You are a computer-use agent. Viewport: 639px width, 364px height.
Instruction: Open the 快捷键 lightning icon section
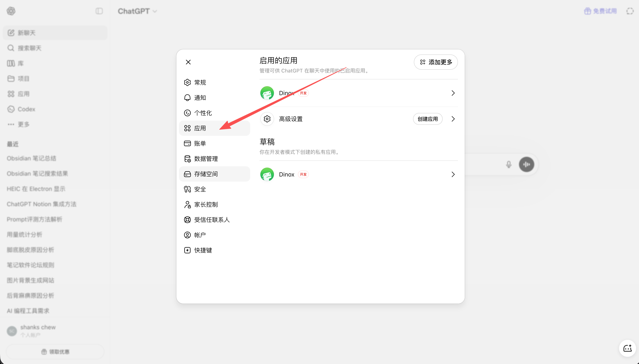coord(214,250)
